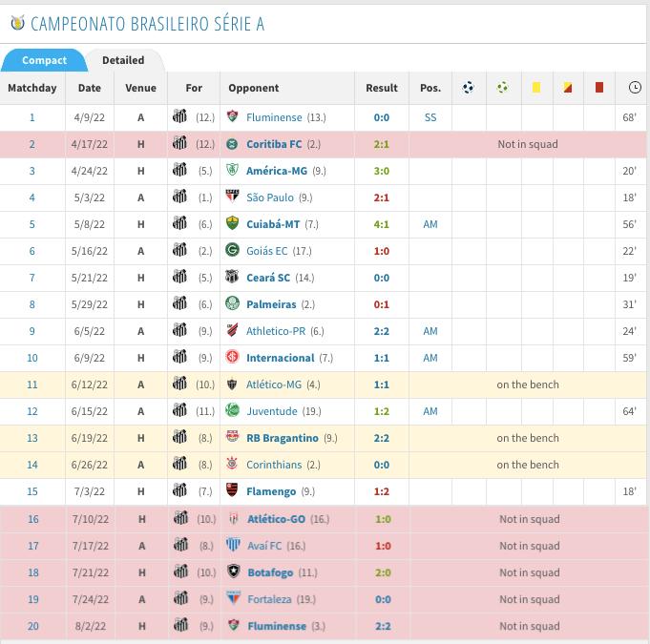The width and height of the screenshot is (650, 644).
Task: Click the minutes played clock icon
Action: 635,88
